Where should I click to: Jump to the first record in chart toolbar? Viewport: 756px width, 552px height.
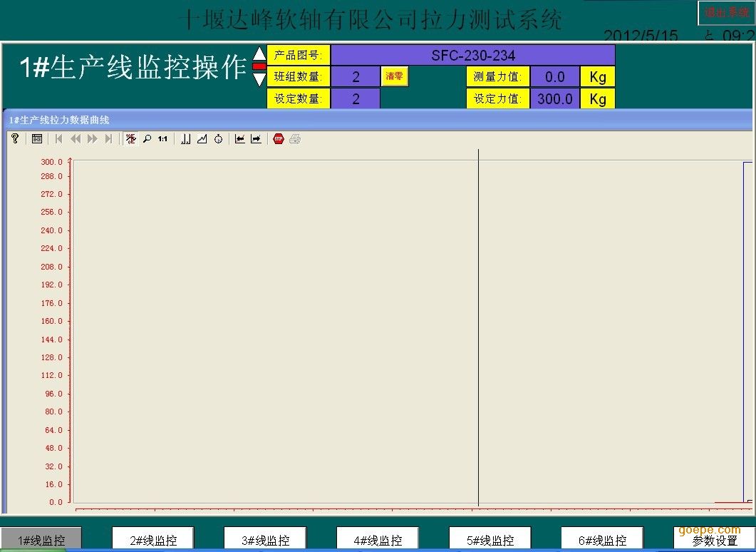click(x=59, y=139)
